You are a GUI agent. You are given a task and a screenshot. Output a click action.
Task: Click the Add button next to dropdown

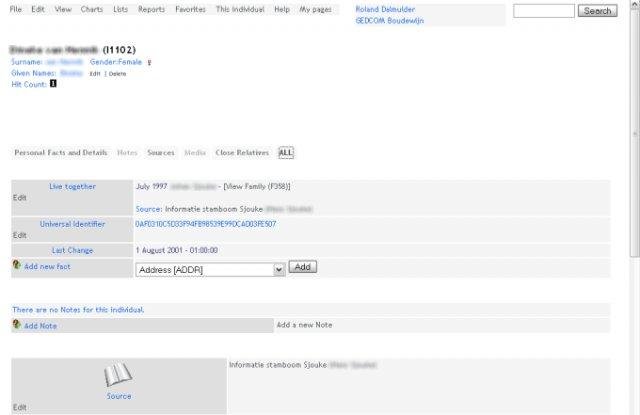pos(302,267)
